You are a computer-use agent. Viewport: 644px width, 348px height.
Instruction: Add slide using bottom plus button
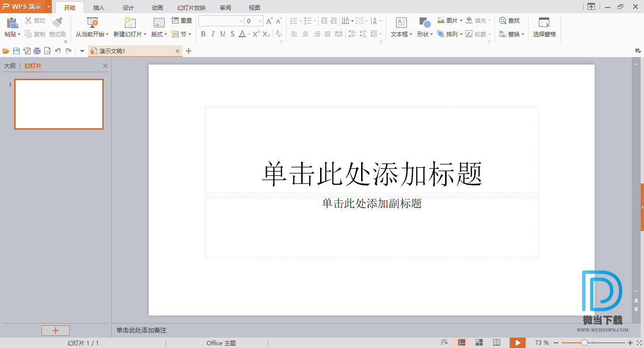[56, 331]
